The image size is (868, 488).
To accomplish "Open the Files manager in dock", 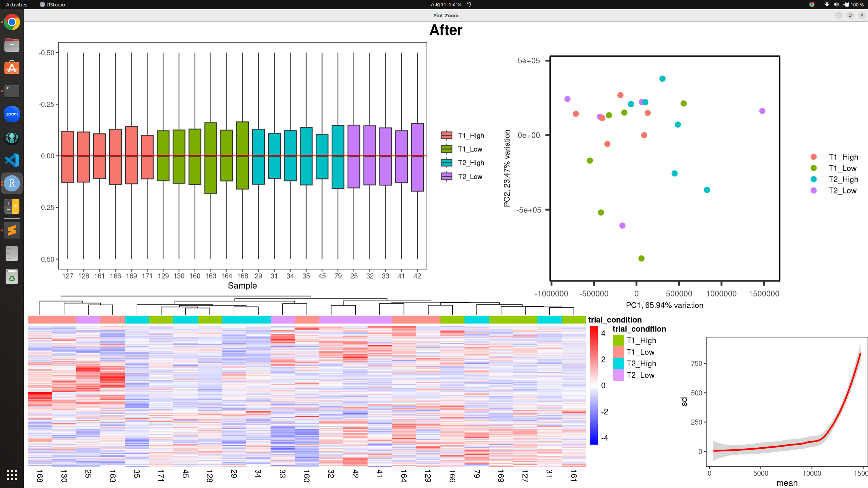I will pyautogui.click(x=12, y=45).
